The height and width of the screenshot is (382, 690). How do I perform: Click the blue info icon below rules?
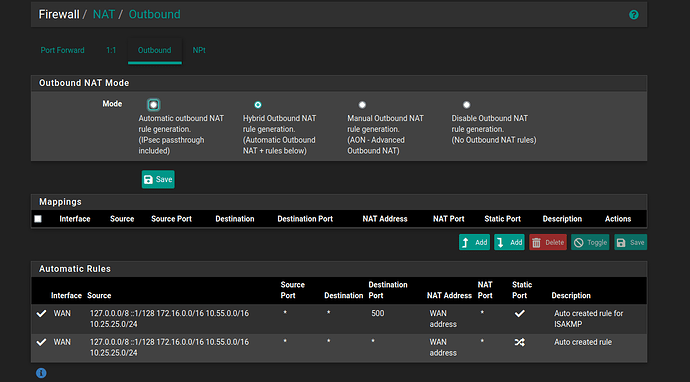coord(41,373)
